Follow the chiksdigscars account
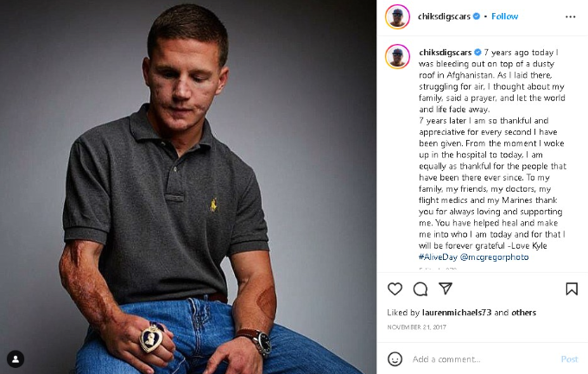Viewport: 588px width, 374px height. [505, 16]
